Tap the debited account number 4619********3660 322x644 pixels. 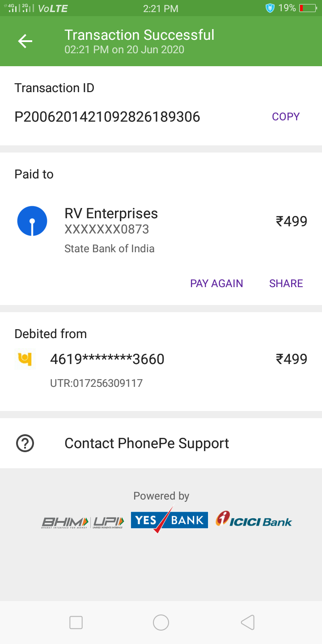pyautogui.click(x=107, y=359)
